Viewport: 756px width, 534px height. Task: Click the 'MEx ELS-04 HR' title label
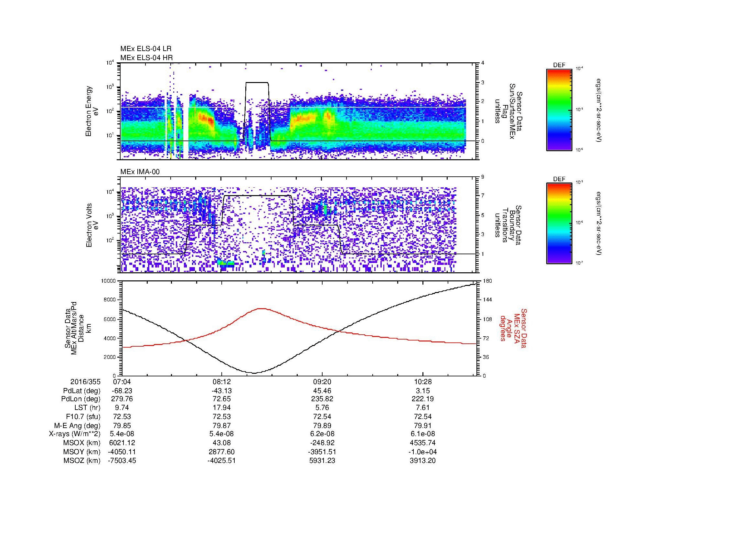coord(146,58)
